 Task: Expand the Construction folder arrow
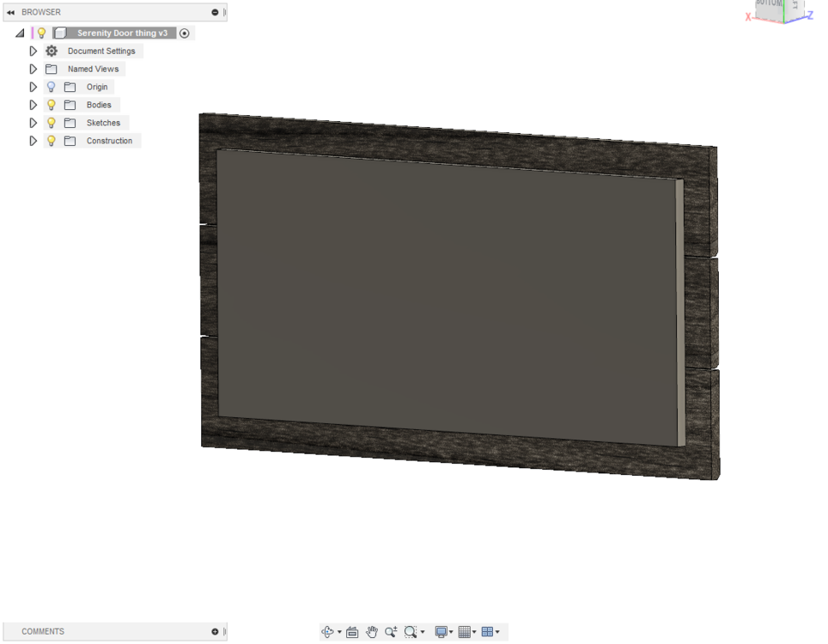tap(33, 141)
